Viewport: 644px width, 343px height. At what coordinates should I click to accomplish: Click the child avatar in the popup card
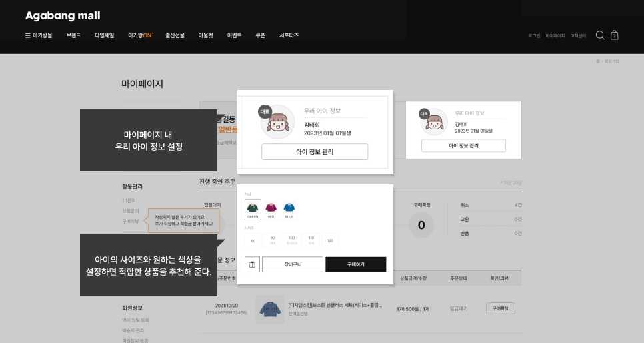(x=277, y=122)
